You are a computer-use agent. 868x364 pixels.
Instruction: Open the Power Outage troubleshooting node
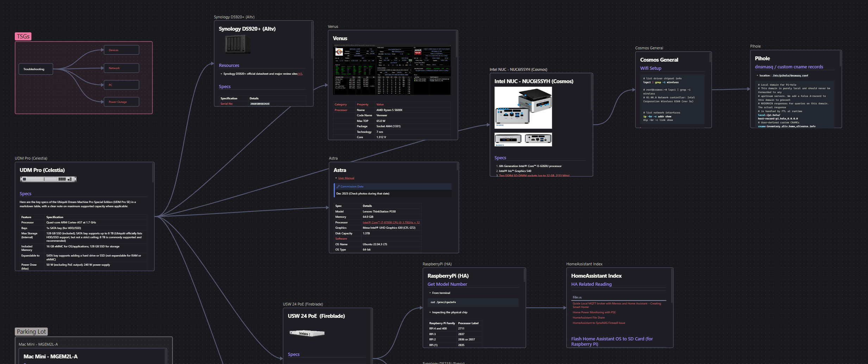pyautogui.click(x=121, y=102)
